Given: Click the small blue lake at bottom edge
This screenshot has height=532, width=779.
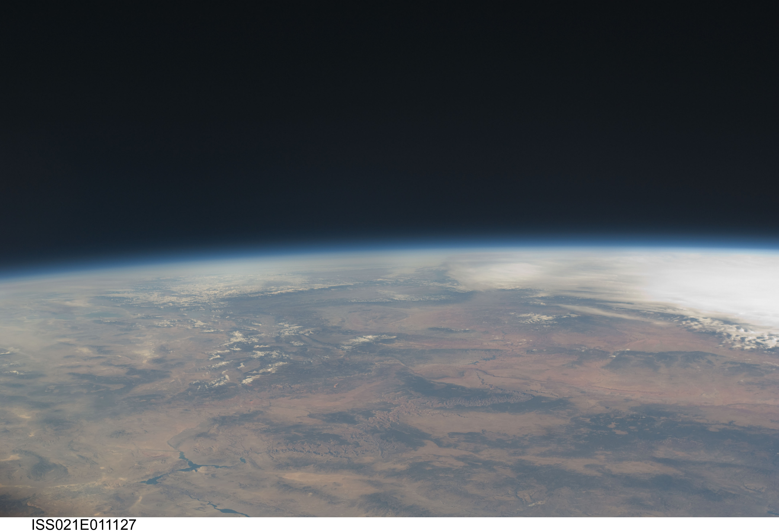Looking at the screenshot, I should [228, 511].
